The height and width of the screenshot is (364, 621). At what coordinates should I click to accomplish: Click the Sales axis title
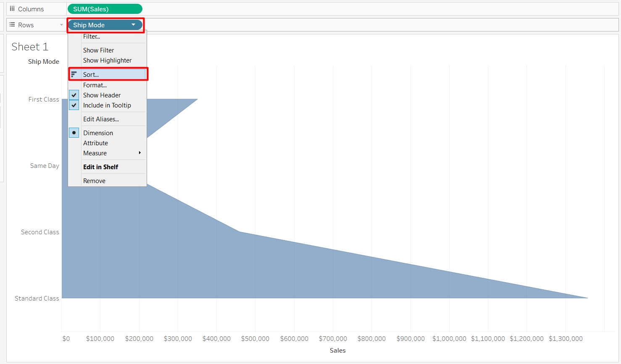click(338, 351)
